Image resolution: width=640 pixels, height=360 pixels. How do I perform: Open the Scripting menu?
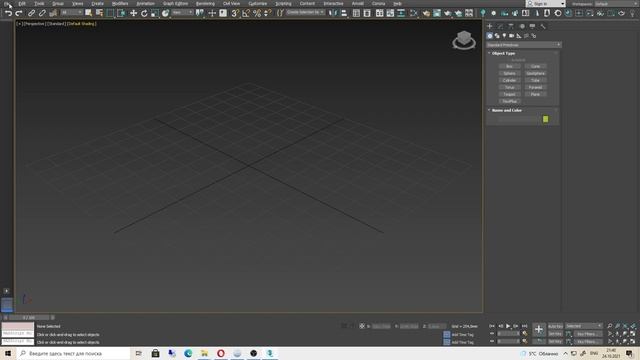[x=283, y=4]
